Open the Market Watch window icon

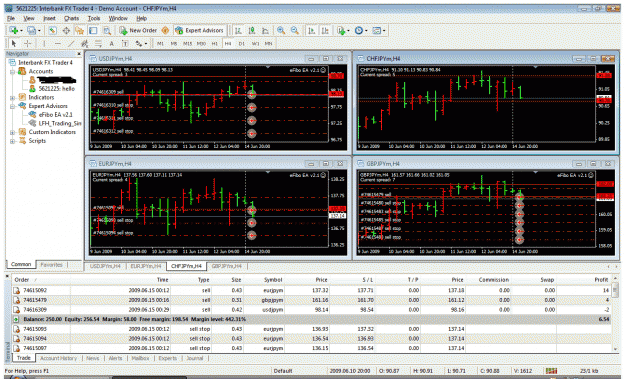pyautogui.click(x=53, y=31)
